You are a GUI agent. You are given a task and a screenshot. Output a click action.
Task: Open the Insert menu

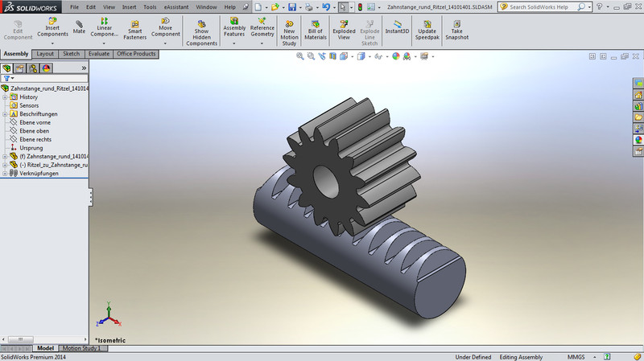pyautogui.click(x=129, y=6)
